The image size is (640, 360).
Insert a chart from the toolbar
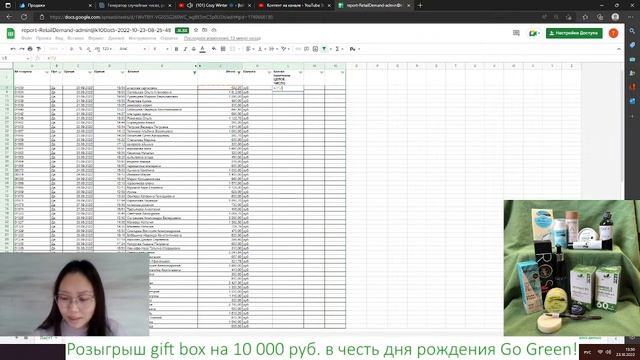(315, 49)
